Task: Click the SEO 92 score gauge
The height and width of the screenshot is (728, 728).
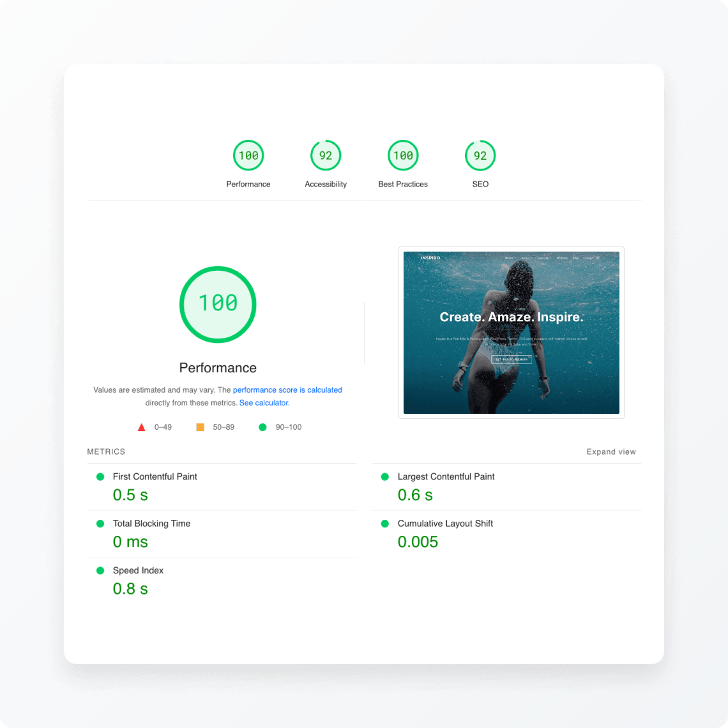Action: pyautogui.click(x=480, y=156)
